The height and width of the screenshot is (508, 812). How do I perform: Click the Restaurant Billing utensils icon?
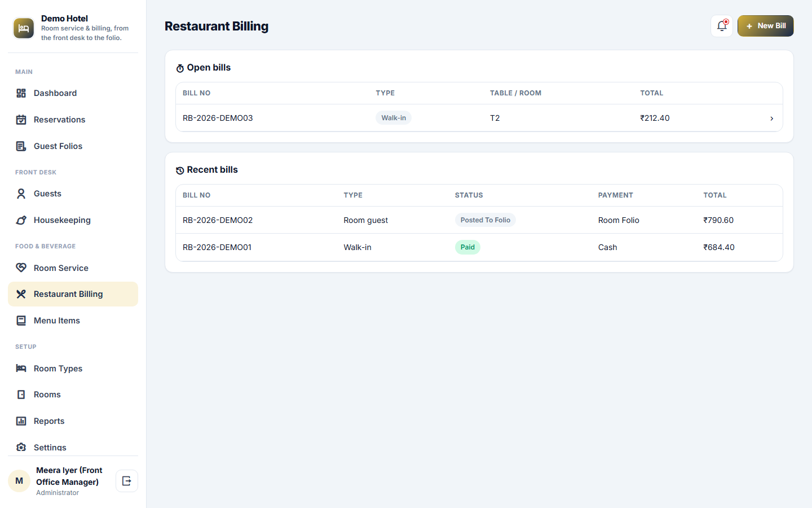click(x=21, y=294)
